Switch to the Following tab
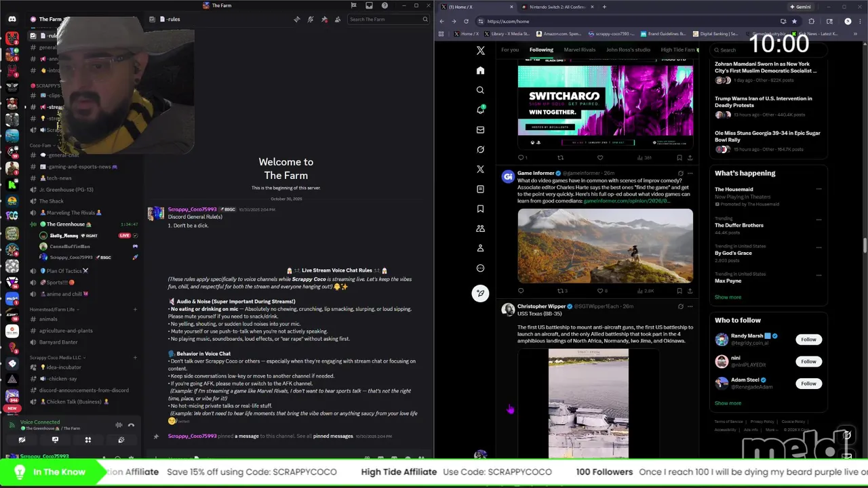The height and width of the screenshot is (488, 868). (541, 49)
